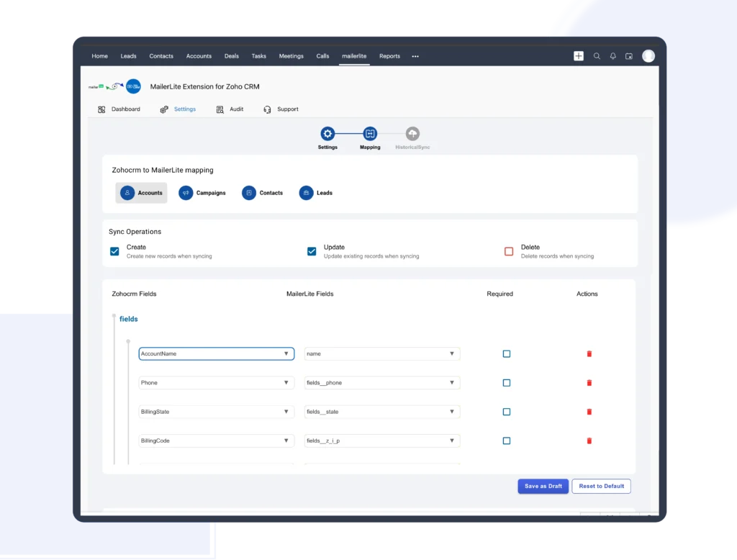The height and width of the screenshot is (560, 737).
Task: Click the Settings gear step icon
Action: (327, 134)
